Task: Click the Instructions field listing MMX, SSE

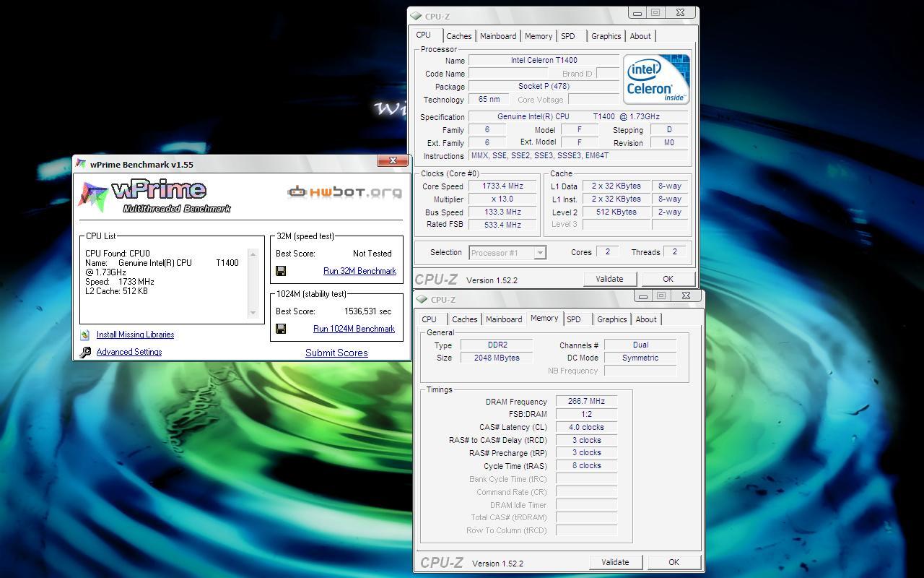Action: [x=578, y=156]
